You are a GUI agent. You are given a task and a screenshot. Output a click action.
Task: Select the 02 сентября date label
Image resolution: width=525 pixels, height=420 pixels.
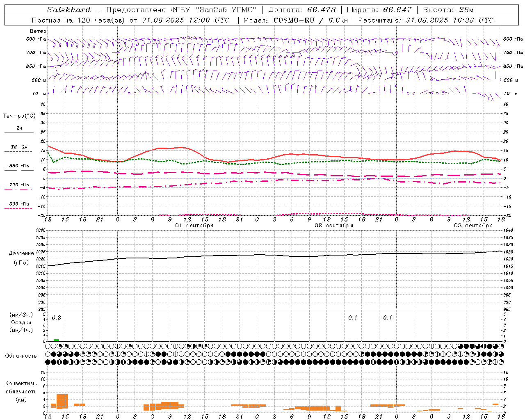(x=334, y=226)
